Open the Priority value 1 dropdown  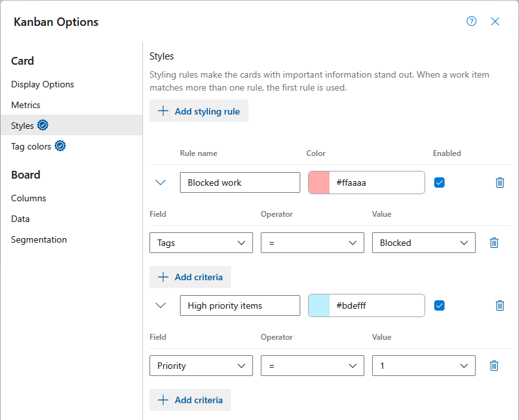(x=423, y=366)
